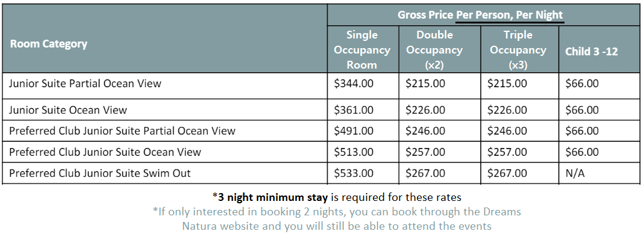The width and height of the screenshot is (644, 237).
Task: Click the Triple Occupancy (x3) header
Action: click(518, 49)
